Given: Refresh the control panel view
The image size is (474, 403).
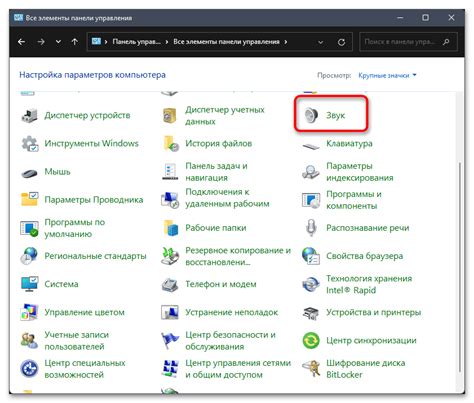Looking at the screenshot, I should pos(341,42).
